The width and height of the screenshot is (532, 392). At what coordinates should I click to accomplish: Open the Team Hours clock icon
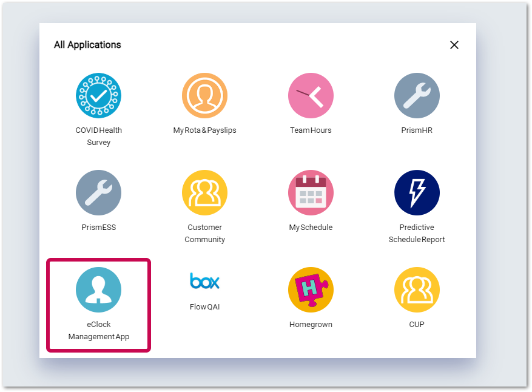pyautogui.click(x=311, y=95)
